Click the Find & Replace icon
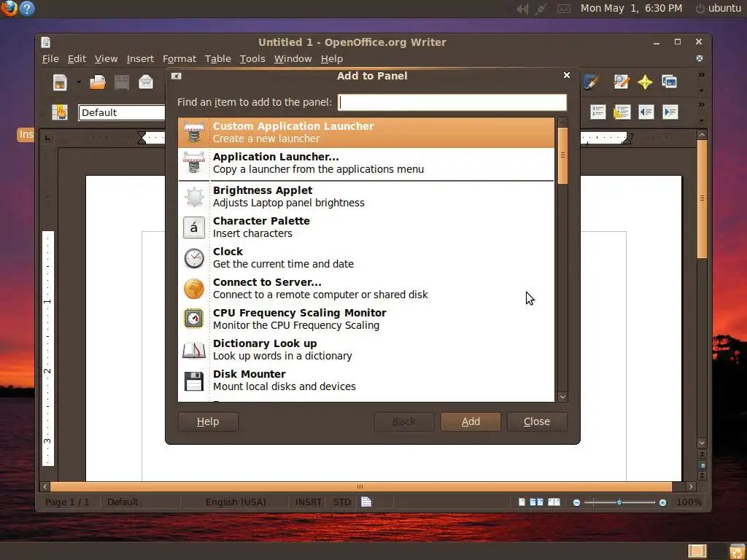The width and height of the screenshot is (747, 560). (622, 82)
